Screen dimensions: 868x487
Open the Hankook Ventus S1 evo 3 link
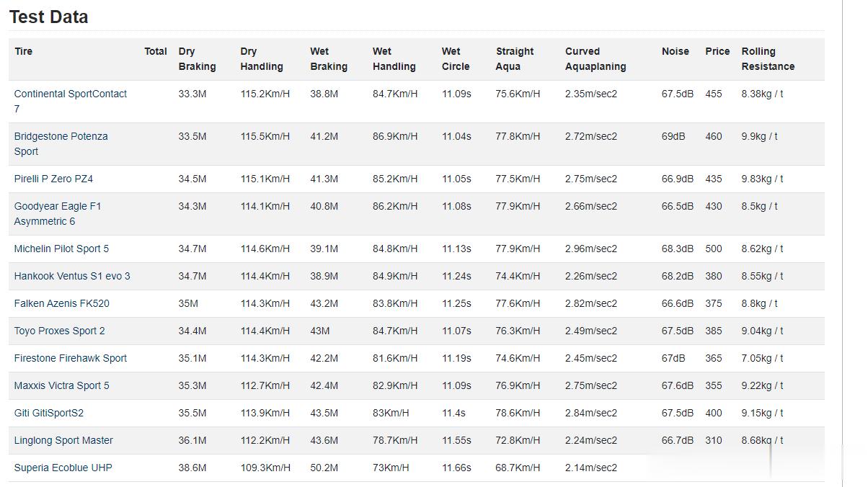click(x=72, y=276)
